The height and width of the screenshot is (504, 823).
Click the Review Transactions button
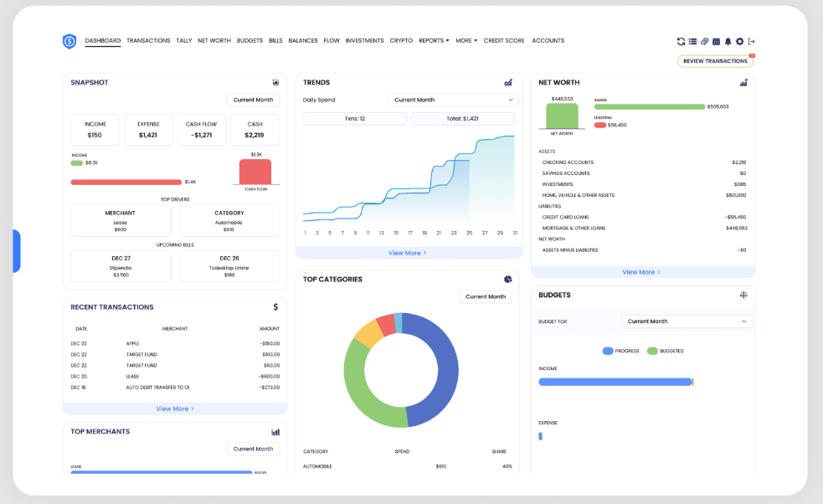(715, 61)
